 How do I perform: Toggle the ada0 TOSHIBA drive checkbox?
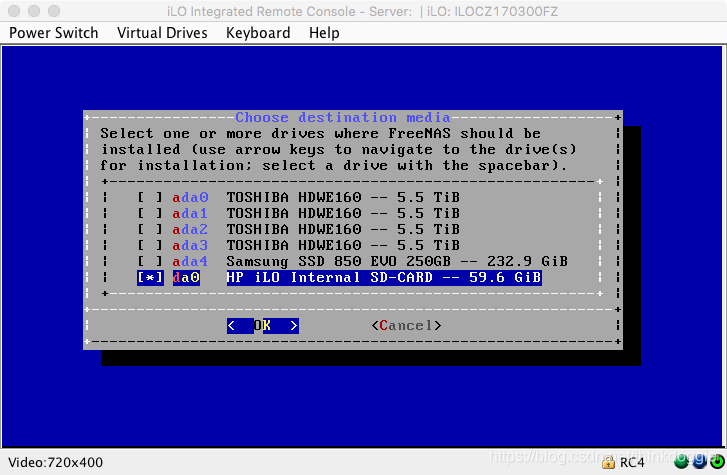(150, 198)
